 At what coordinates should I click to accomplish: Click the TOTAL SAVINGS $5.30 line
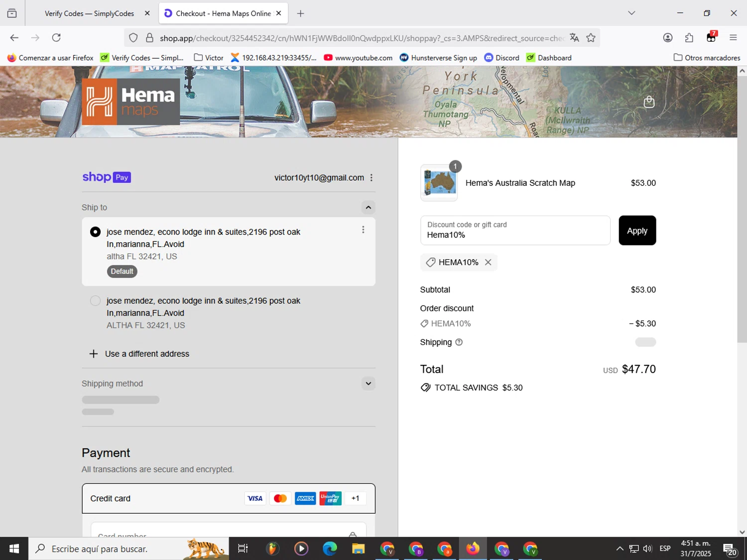472,388
